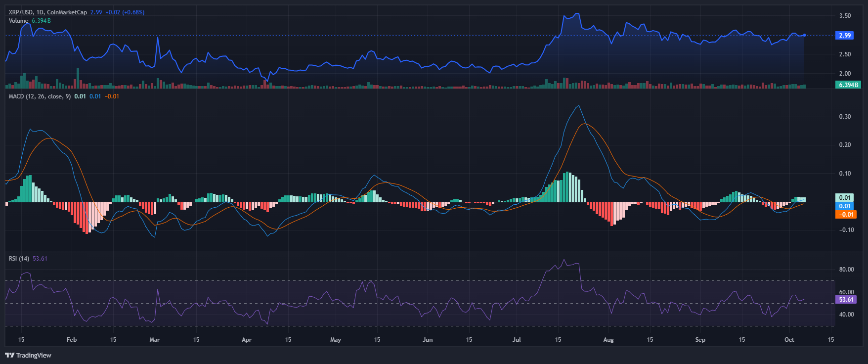Click the green 6.394B volume tag
The width and height of the screenshot is (868, 364).
coord(848,85)
